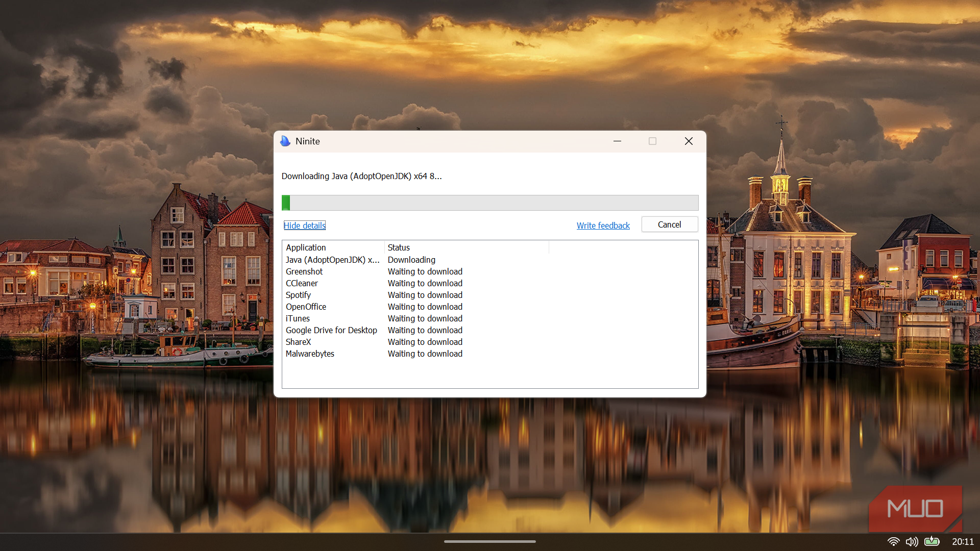
Task: Click the 20:11 clock in taskbar
Action: coord(963,541)
